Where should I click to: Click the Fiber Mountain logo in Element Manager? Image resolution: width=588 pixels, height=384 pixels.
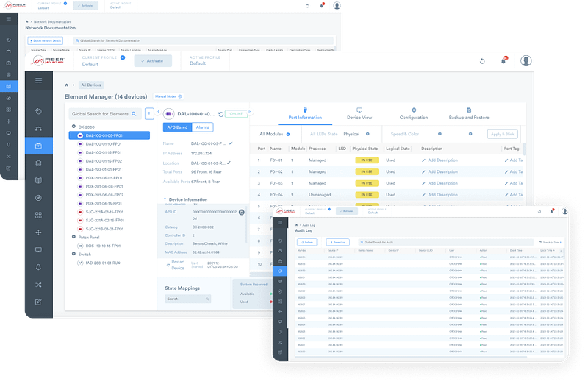(x=48, y=60)
